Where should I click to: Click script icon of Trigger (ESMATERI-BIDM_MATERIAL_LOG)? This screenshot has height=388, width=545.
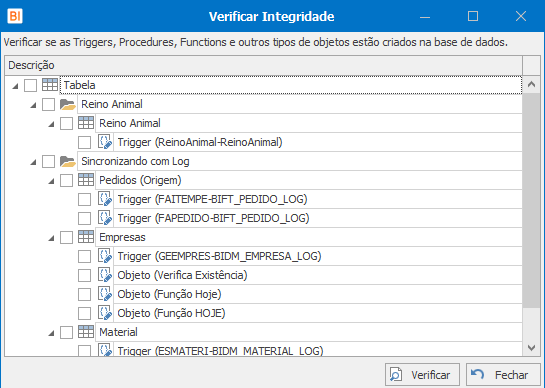point(105,350)
